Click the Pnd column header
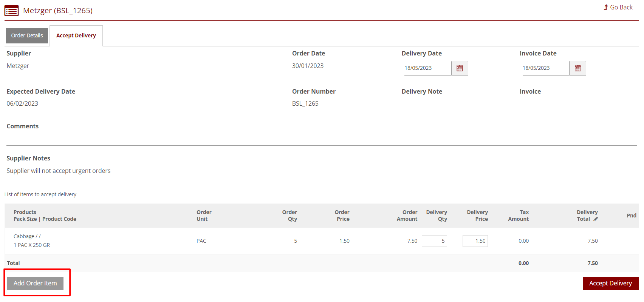 (631, 216)
